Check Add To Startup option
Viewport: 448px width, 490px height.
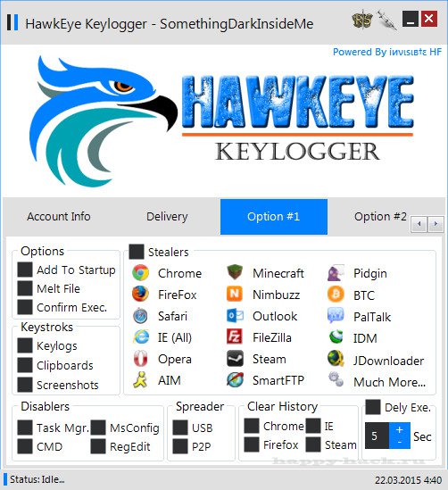pos(25,270)
